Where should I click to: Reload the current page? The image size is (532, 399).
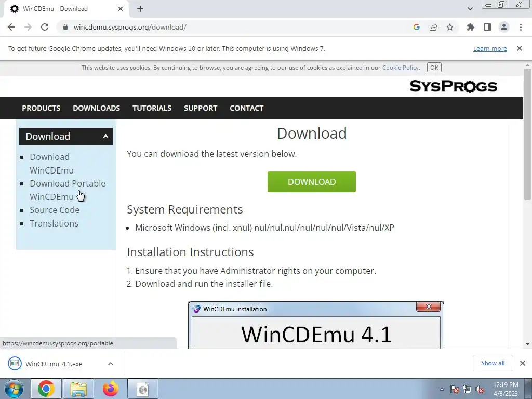click(x=45, y=27)
